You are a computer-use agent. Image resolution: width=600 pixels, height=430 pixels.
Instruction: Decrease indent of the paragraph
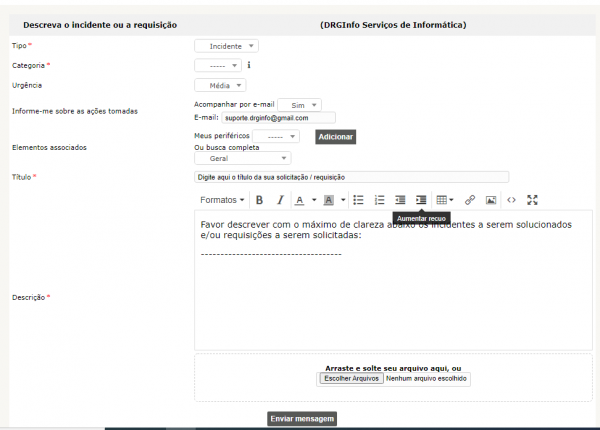[x=401, y=200]
